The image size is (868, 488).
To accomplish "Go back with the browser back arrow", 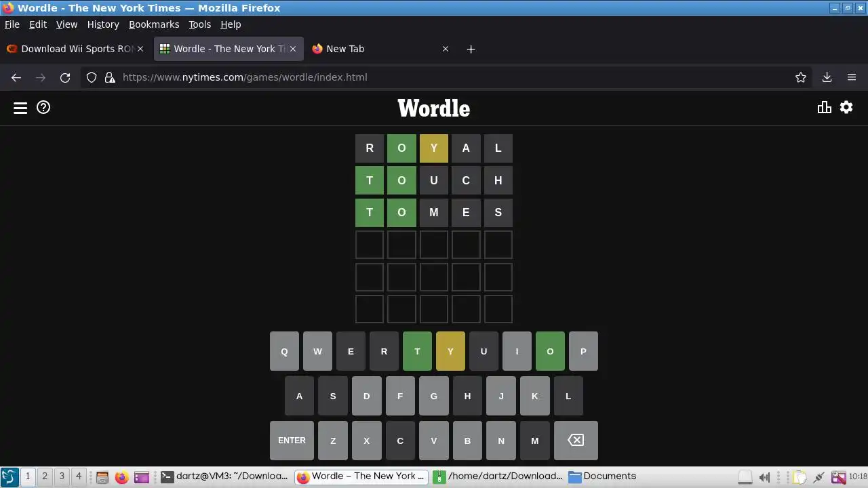I will point(16,77).
